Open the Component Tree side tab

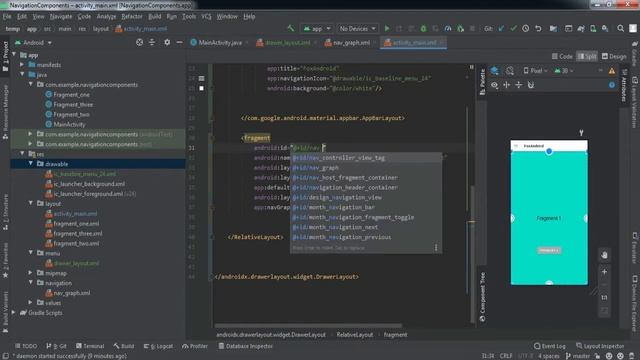click(x=482, y=297)
